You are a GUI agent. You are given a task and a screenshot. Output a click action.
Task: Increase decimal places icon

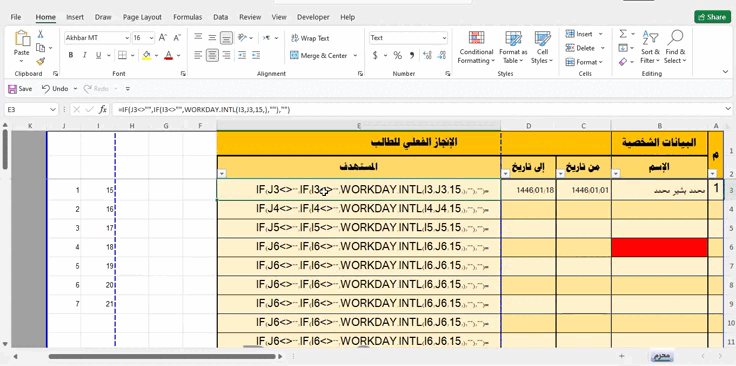click(427, 55)
